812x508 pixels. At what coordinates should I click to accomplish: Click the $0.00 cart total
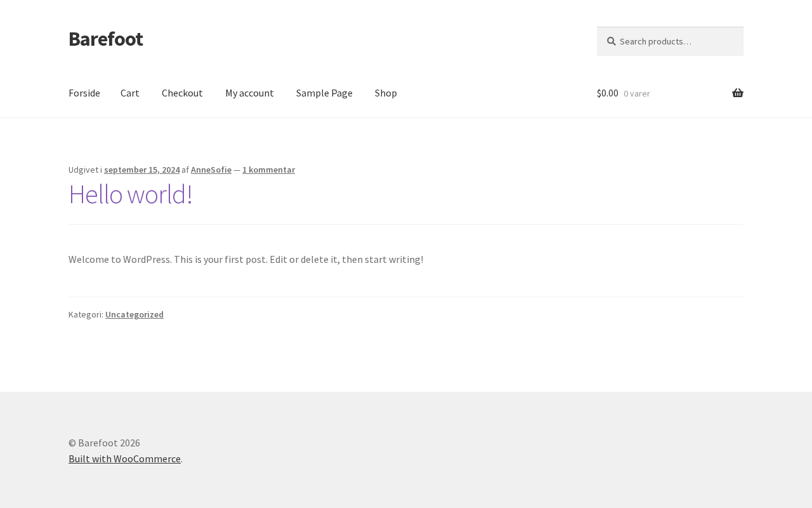(607, 93)
